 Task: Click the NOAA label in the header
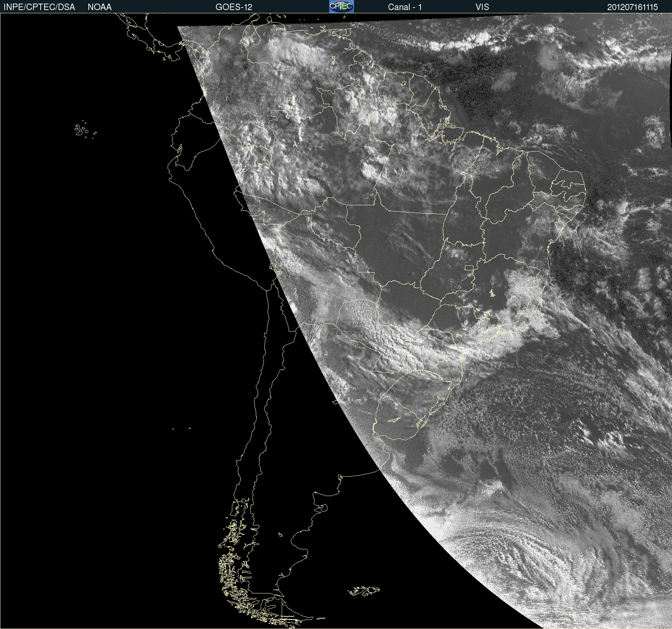tap(100, 7)
